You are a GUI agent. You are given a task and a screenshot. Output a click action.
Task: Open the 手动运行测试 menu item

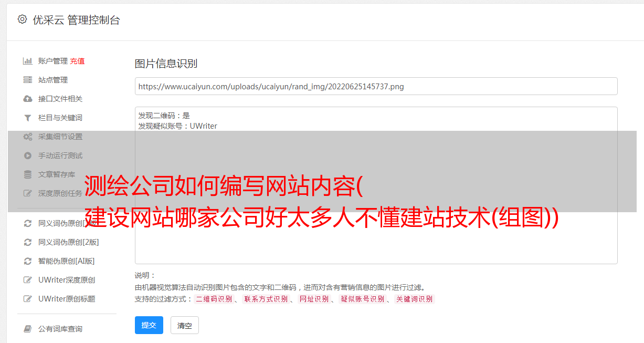[60, 155]
